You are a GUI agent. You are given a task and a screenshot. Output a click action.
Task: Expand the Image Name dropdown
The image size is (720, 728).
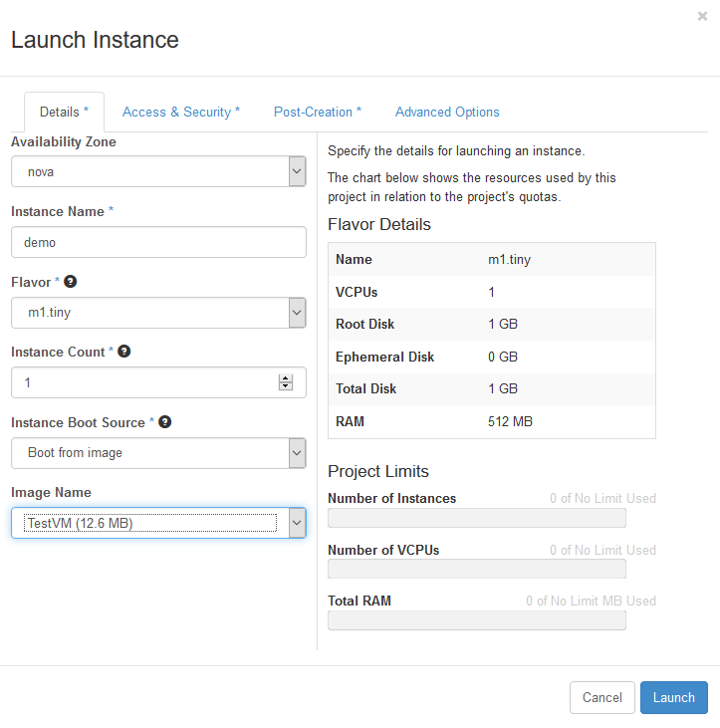[x=158, y=523]
